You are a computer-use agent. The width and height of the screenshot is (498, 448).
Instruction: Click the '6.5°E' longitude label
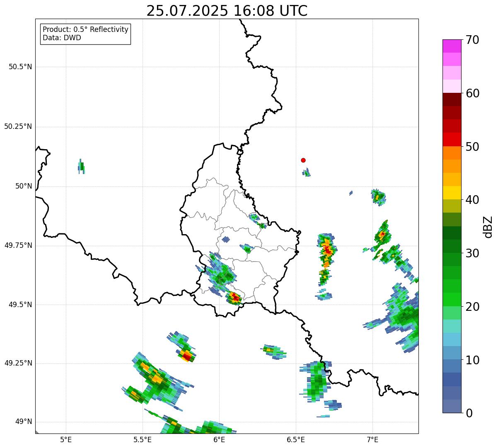click(x=296, y=439)
